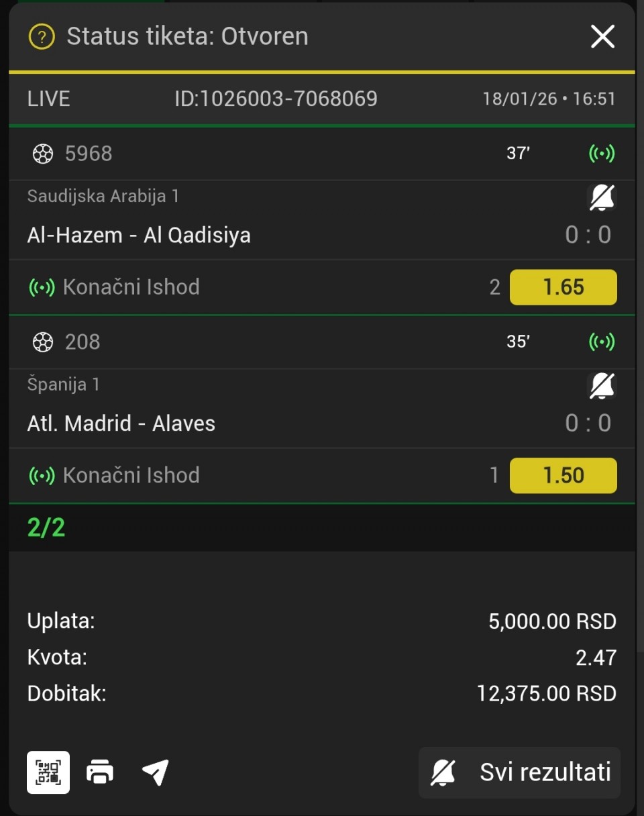Print the betting ticket
This screenshot has height=816, width=644.
pos(100,772)
